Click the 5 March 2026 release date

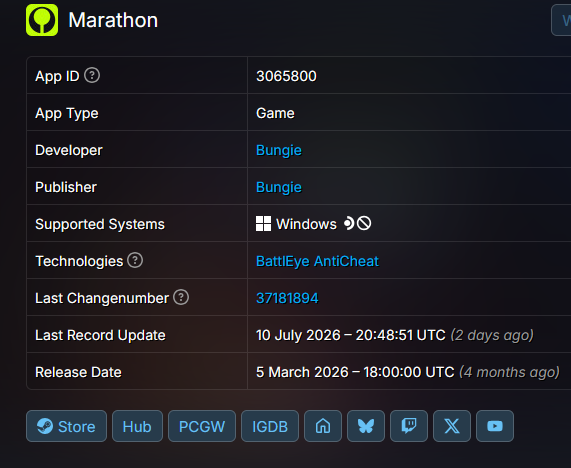point(355,372)
